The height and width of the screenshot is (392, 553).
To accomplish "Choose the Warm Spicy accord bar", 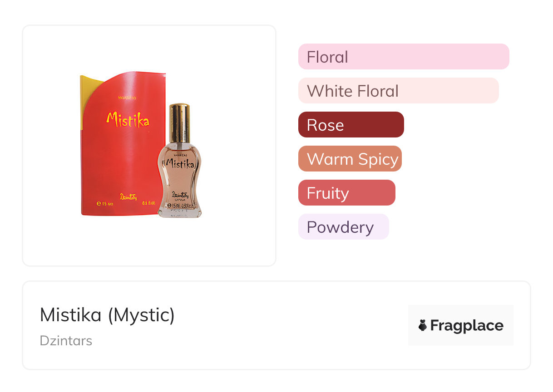I will (x=350, y=159).
